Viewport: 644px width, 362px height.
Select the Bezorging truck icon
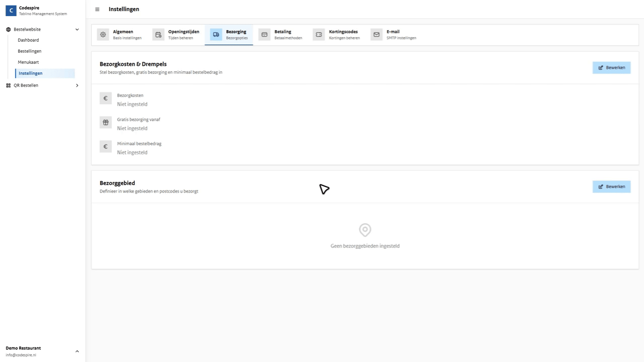216,34
